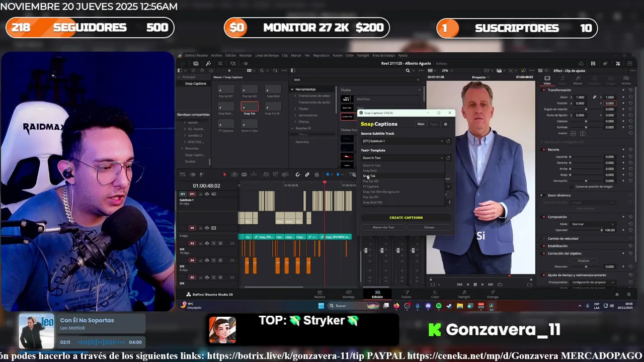Open the Modo composition dropdown set to Normal

pos(593,224)
